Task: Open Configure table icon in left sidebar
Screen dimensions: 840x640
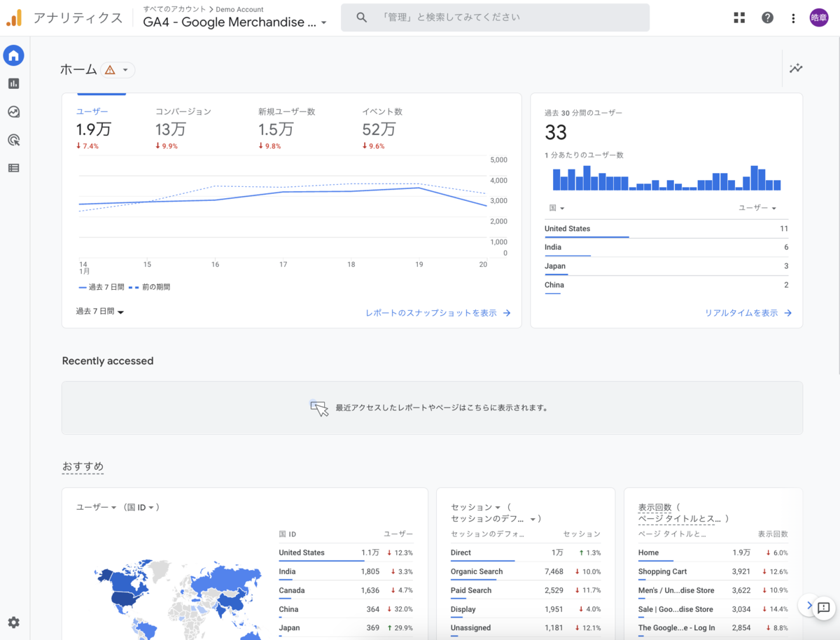Action: click(13, 168)
